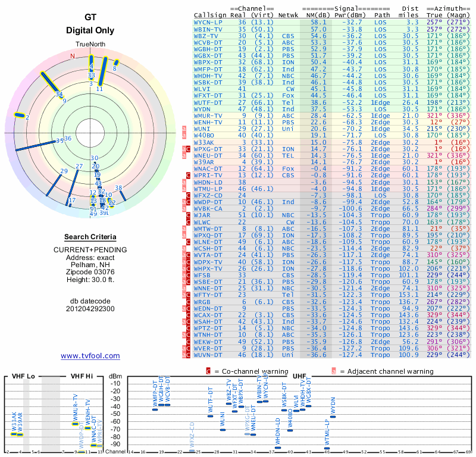Click the red C icon in the legend
This screenshot has height=457, width=476.
pos(208,371)
